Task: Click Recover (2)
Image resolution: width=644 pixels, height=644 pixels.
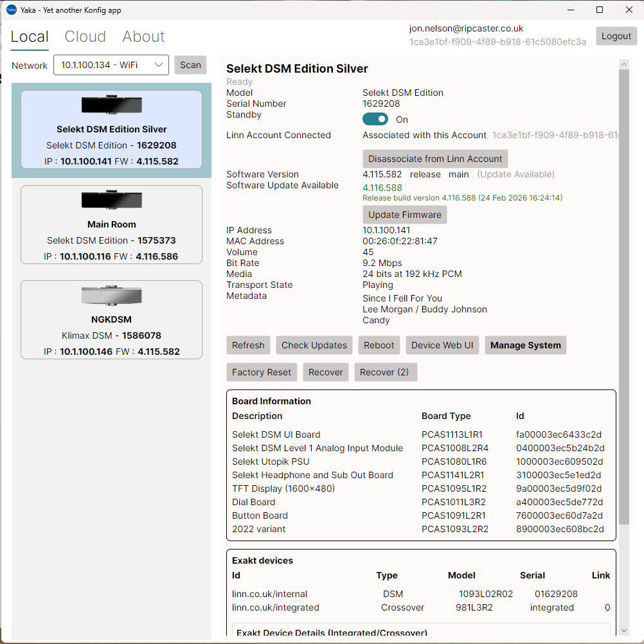Action: [386, 371]
